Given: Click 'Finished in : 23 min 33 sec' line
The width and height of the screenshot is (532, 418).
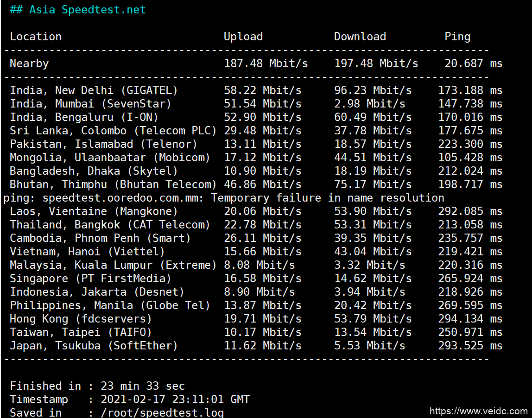Looking at the screenshot, I should tap(97, 386).
